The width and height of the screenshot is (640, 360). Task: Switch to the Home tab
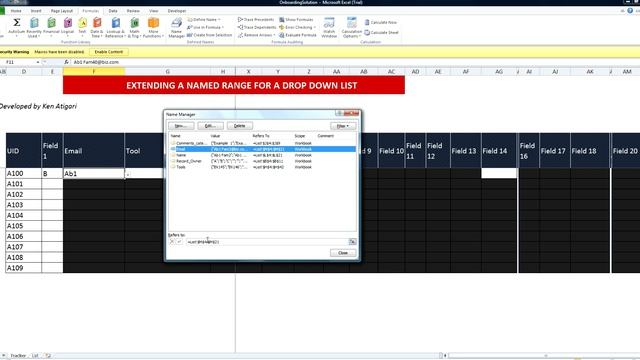[x=16, y=11]
